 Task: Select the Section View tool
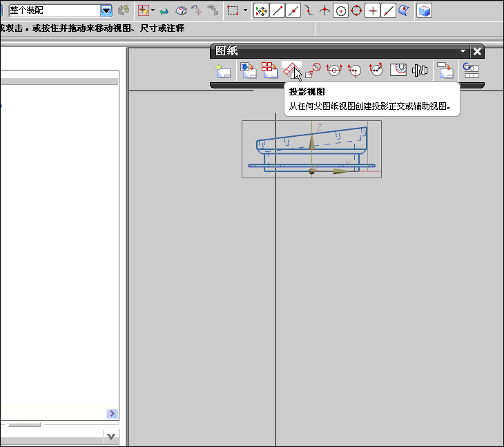(x=334, y=70)
